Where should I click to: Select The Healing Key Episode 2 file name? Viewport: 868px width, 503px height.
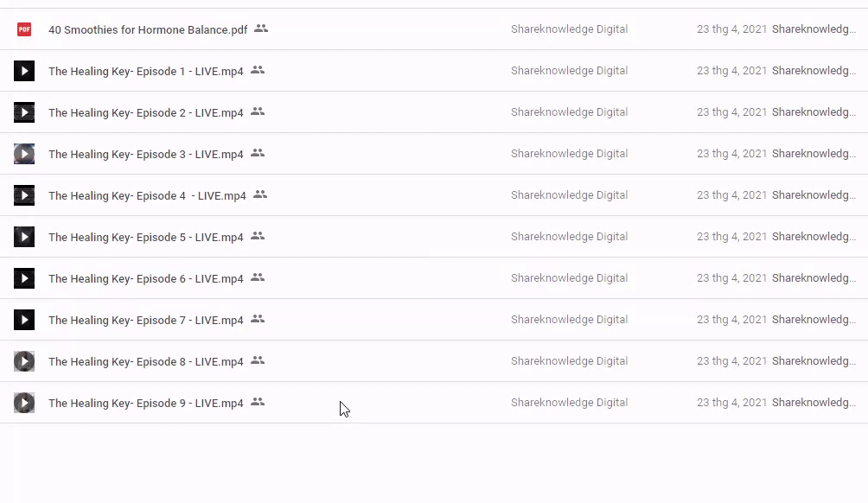[145, 113]
